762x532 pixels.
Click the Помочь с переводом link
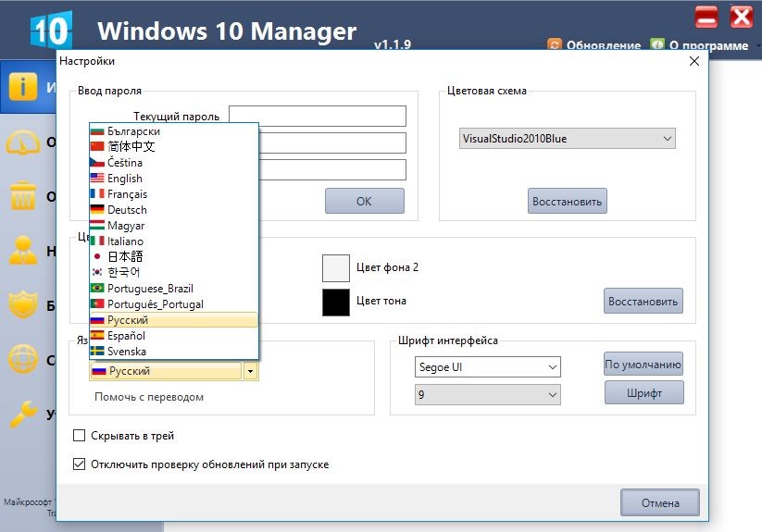click(149, 397)
